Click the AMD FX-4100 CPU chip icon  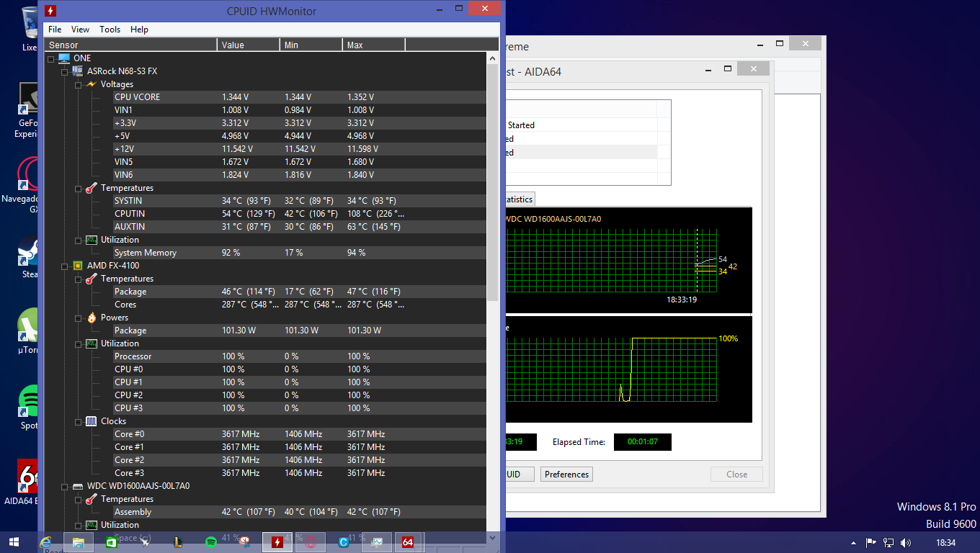[77, 266]
